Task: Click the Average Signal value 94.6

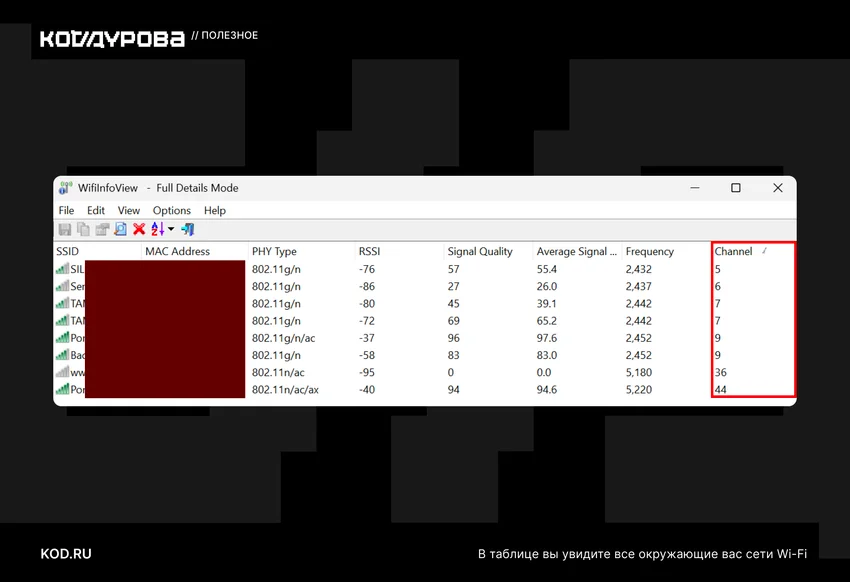Action: [x=547, y=389]
